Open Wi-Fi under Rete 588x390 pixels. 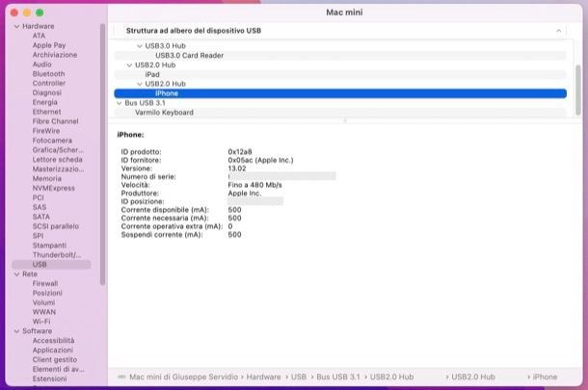pyautogui.click(x=41, y=322)
